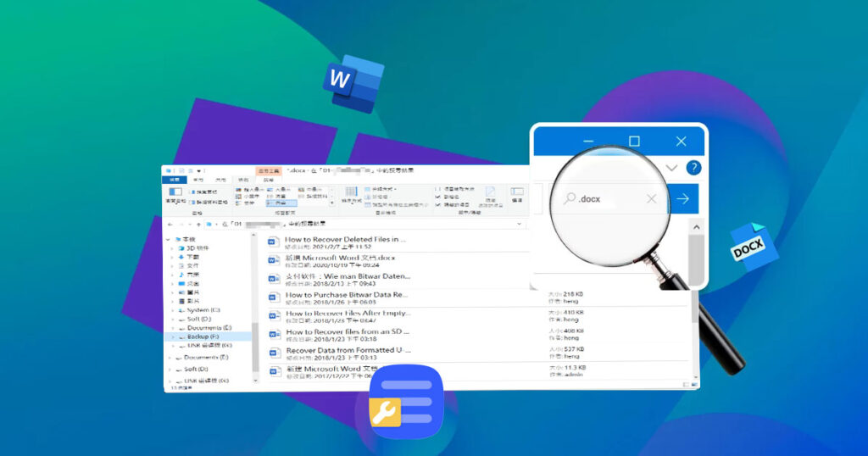Click the ribbon collapse chevron beside Help
This screenshot has width=868, height=456.
tap(671, 168)
